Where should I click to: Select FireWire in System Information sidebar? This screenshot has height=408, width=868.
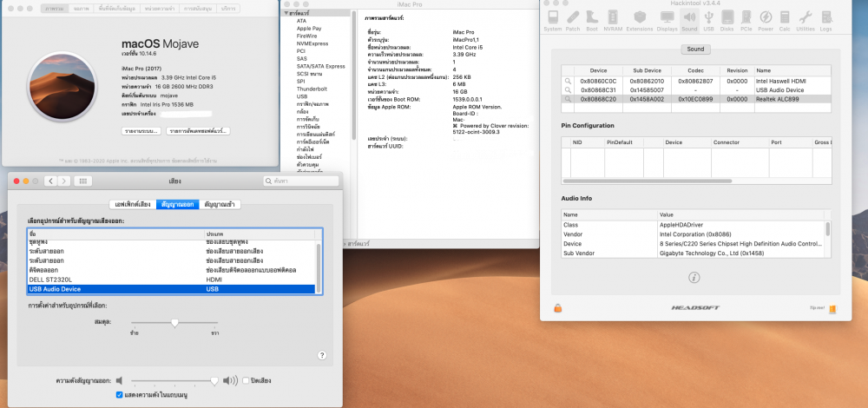click(x=306, y=36)
